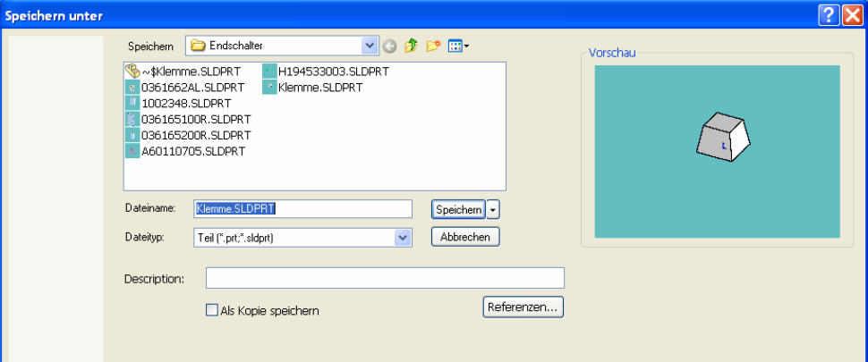Click the Klemme.SLDPRT part icon
Viewport: 868px width, 362px height.
[x=269, y=88]
